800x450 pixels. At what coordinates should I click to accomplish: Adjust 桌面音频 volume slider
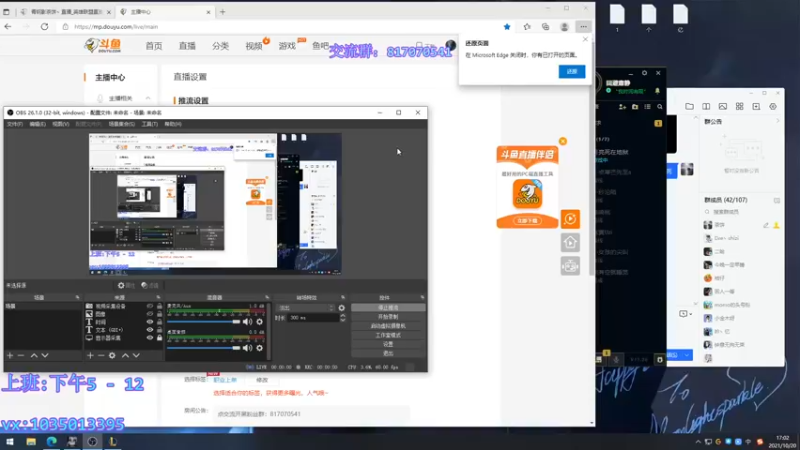pos(204,348)
